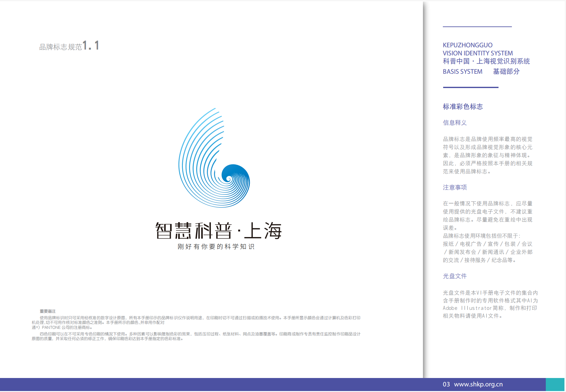
Task: Click the page heading 品牌标志规范1.1
Action: click(69, 46)
